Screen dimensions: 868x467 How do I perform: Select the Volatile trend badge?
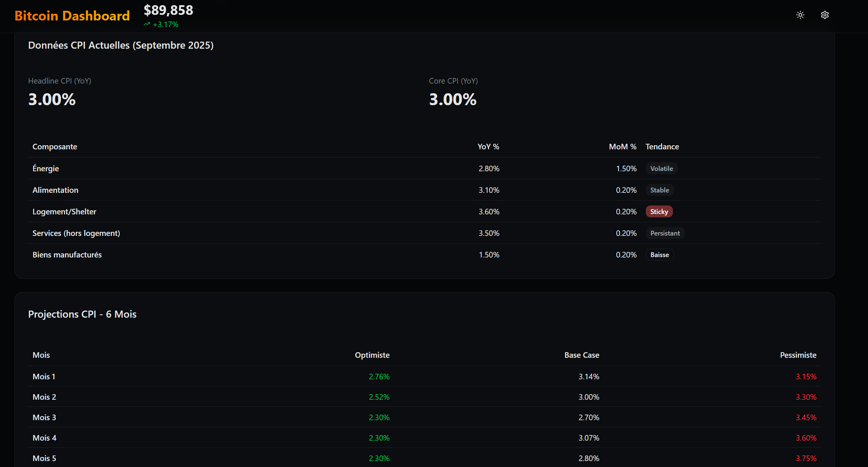(661, 168)
